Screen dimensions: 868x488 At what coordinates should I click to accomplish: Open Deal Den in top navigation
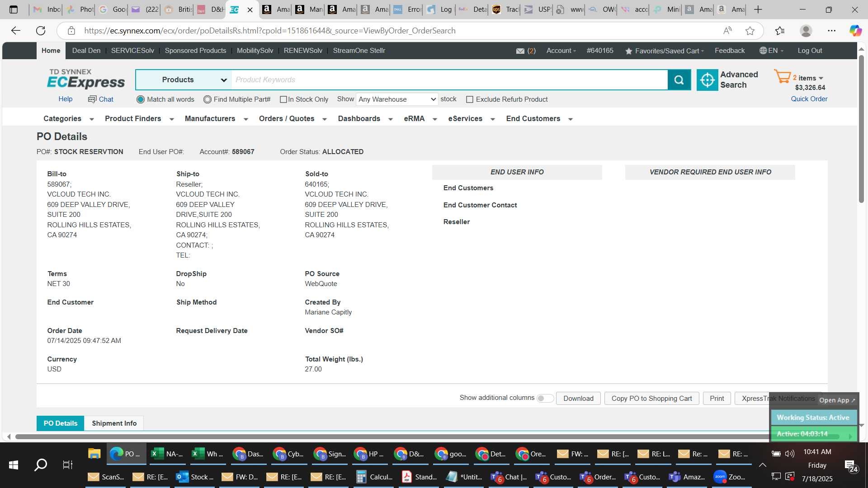pyautogui.click(x=86, y=51)
